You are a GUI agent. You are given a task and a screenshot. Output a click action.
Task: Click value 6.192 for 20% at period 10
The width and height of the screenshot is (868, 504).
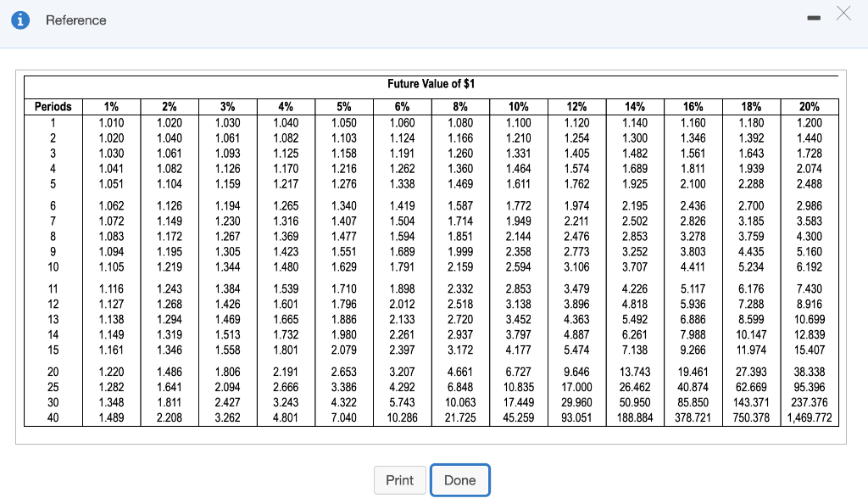click(810, 267)
